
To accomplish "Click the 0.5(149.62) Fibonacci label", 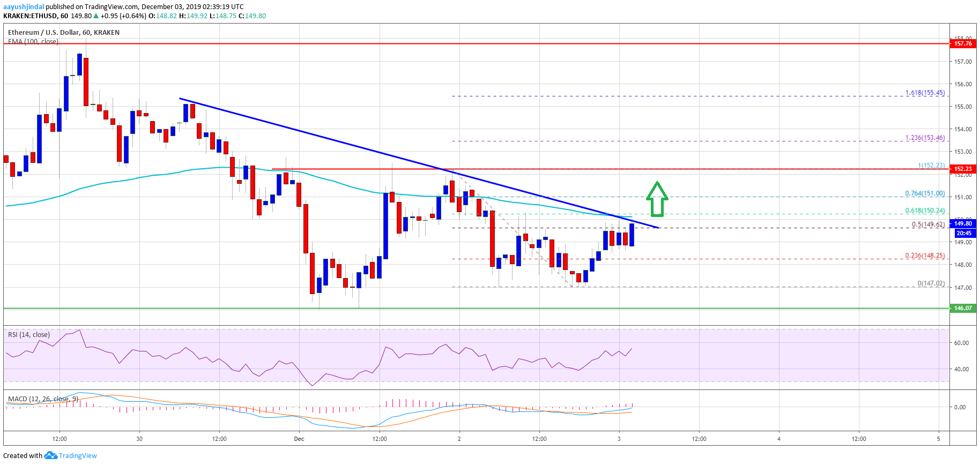I will tap(929, 224).
